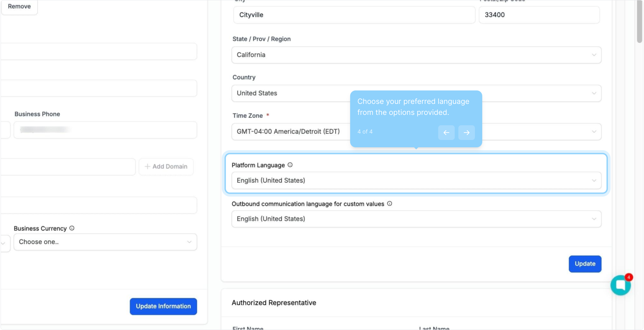644x330 pixels.
Task: Click the Remove button
Action: tap(19, 6)
